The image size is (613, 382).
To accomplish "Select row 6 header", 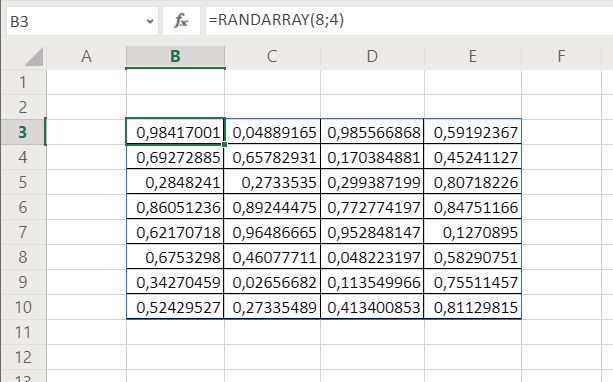I will [x=23, y=207].
